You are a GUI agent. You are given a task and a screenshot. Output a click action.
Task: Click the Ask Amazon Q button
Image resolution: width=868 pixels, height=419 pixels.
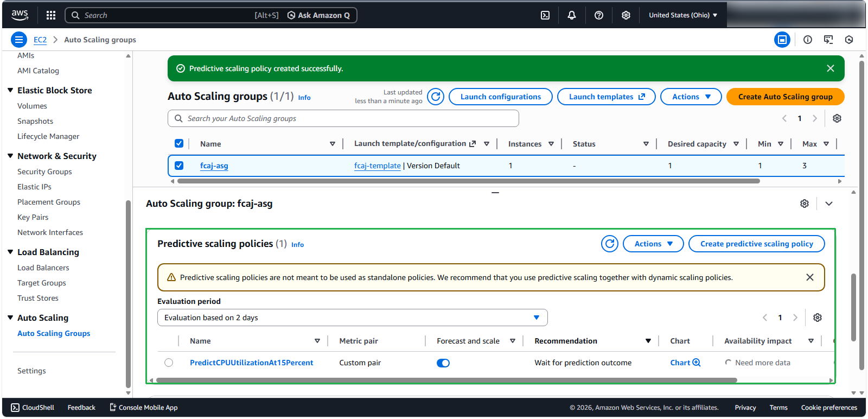[x=319, y=15]
